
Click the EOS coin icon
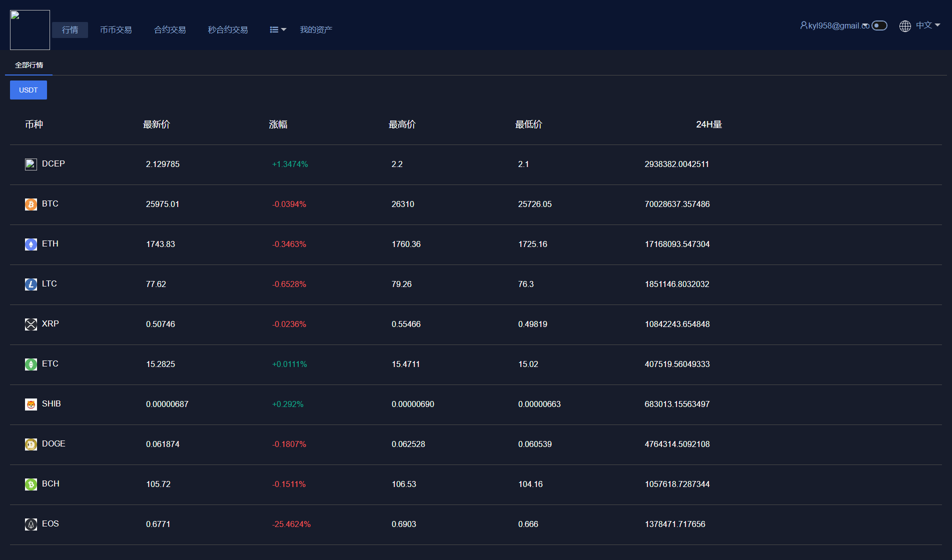tap(31, 524)
